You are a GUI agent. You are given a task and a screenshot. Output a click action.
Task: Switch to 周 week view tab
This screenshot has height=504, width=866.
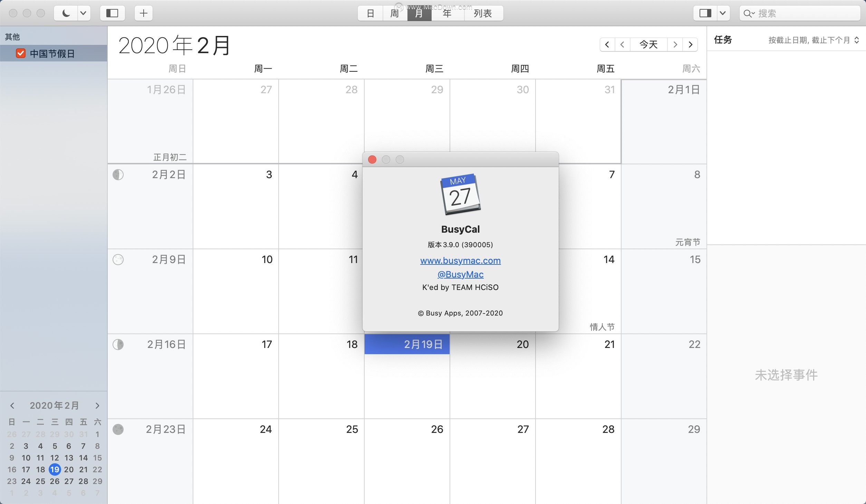(395, 13)
